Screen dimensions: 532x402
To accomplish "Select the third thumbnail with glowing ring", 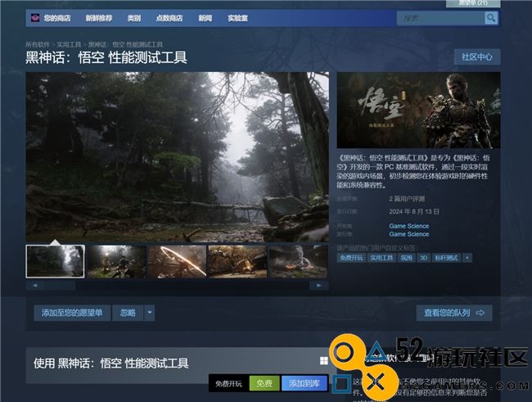I will (x=177, y=262).
